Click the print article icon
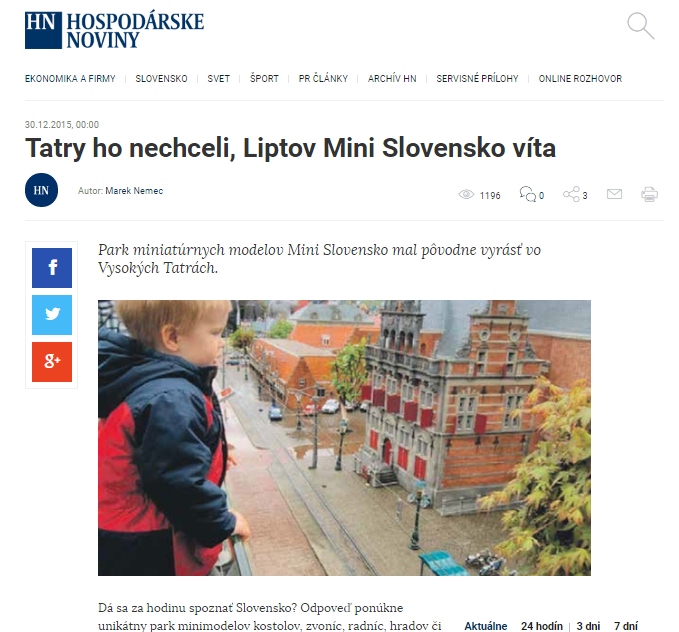 [x=649, y=194]
